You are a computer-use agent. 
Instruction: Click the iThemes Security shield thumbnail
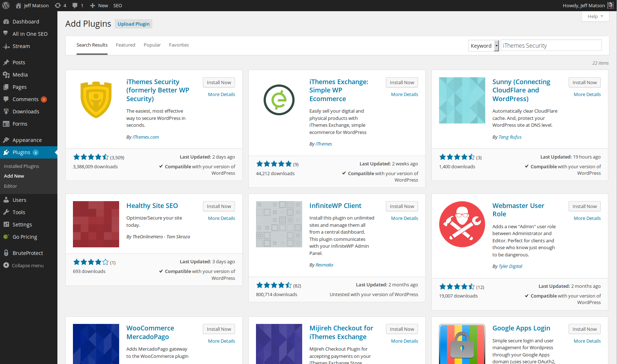(x=96, y=100)
